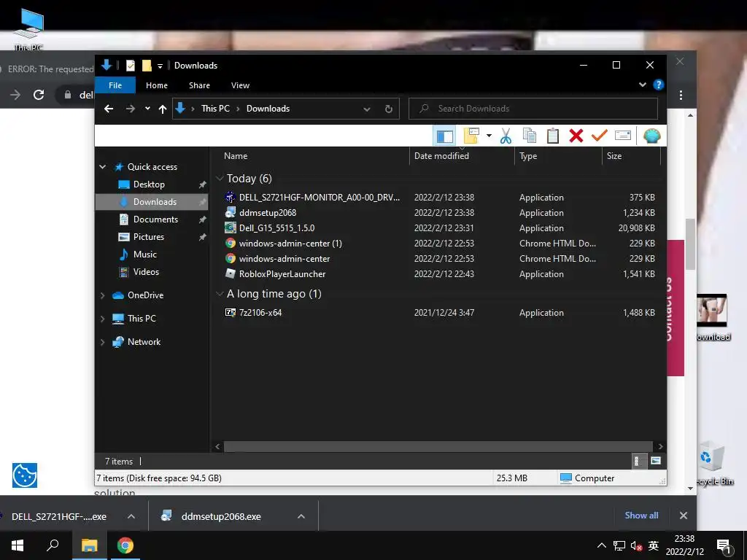Screen dimensions: 747x560
Task: Select windows-admin-center (1) file
Action: point(290,244)
